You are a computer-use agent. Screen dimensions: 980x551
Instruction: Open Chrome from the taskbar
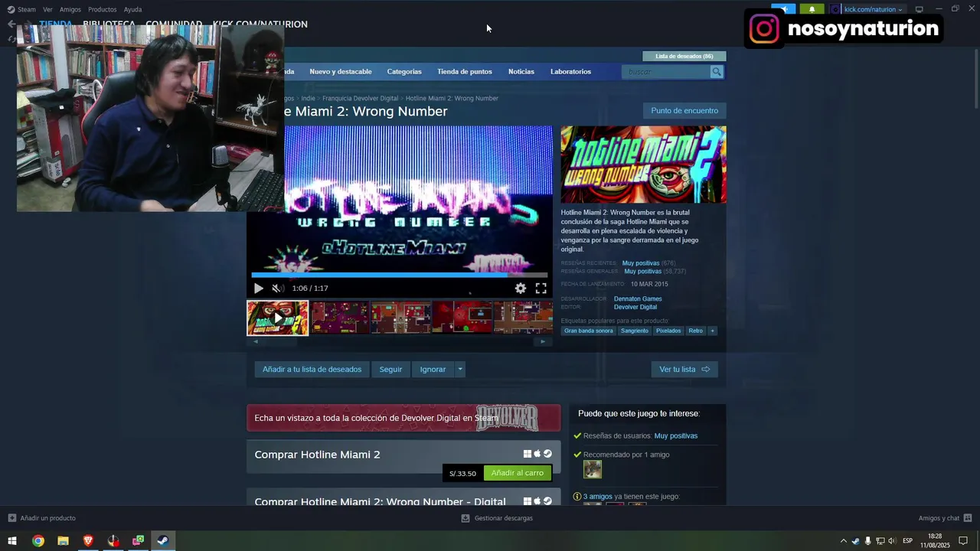(38, 541)
